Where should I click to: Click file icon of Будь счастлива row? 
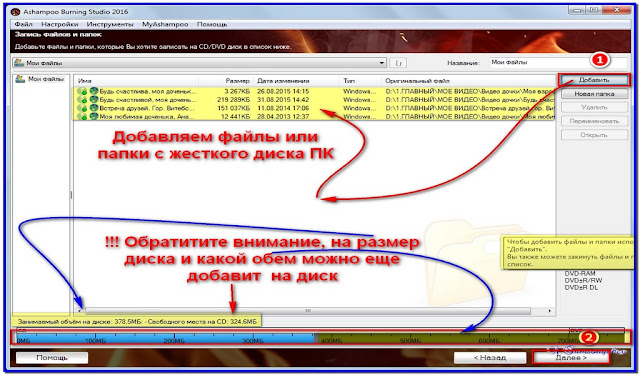tap(94, 91)
